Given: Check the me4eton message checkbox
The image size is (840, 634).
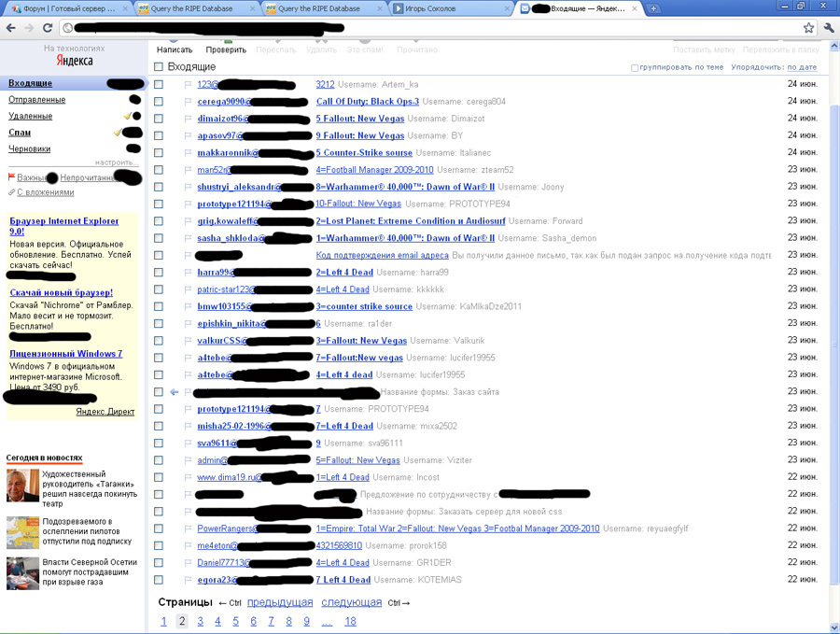Looking at the screenshot, I should [x=158, y=545].
